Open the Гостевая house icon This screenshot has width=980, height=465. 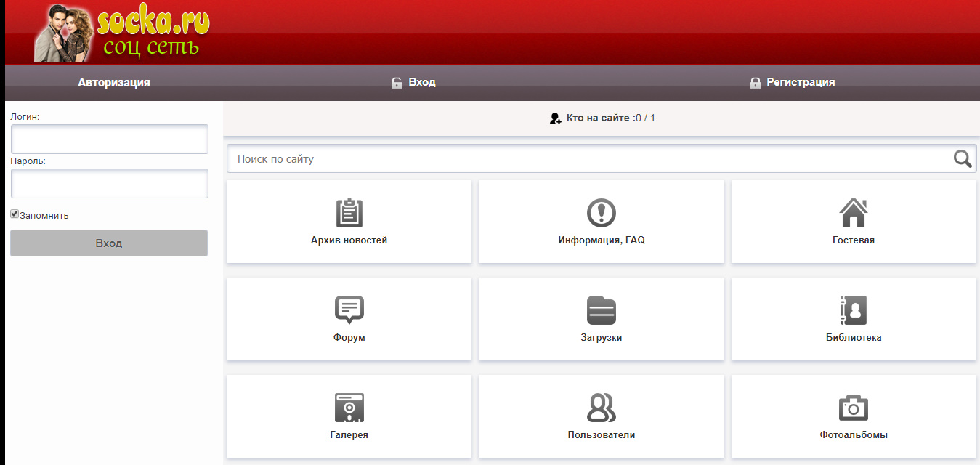[853, 213]
